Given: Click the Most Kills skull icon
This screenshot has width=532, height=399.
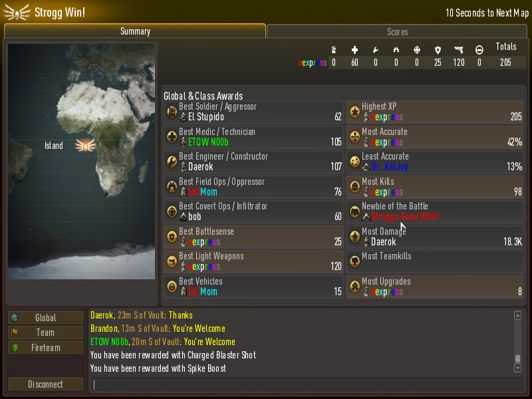Looking at the screenshot, I should pyautogui.click(x=355, y=187).
